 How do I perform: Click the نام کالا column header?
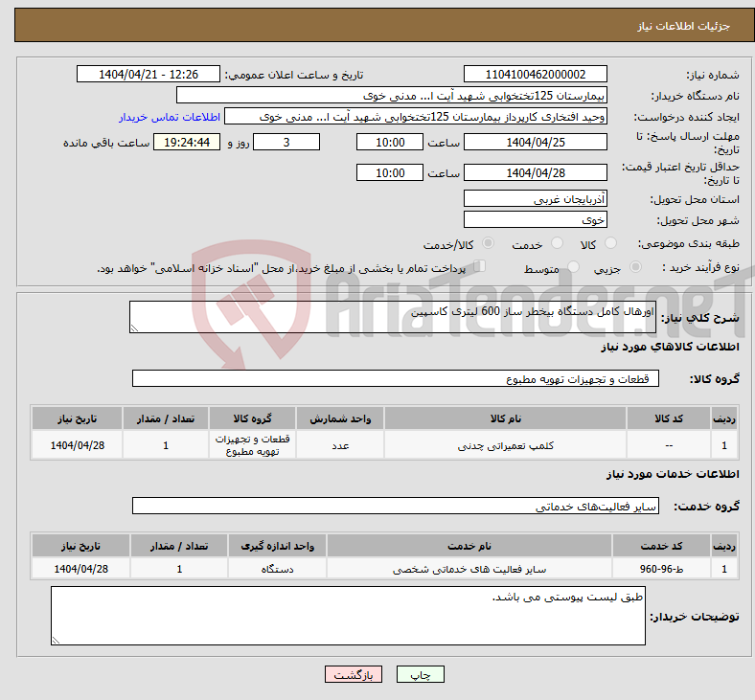[505, 418]
